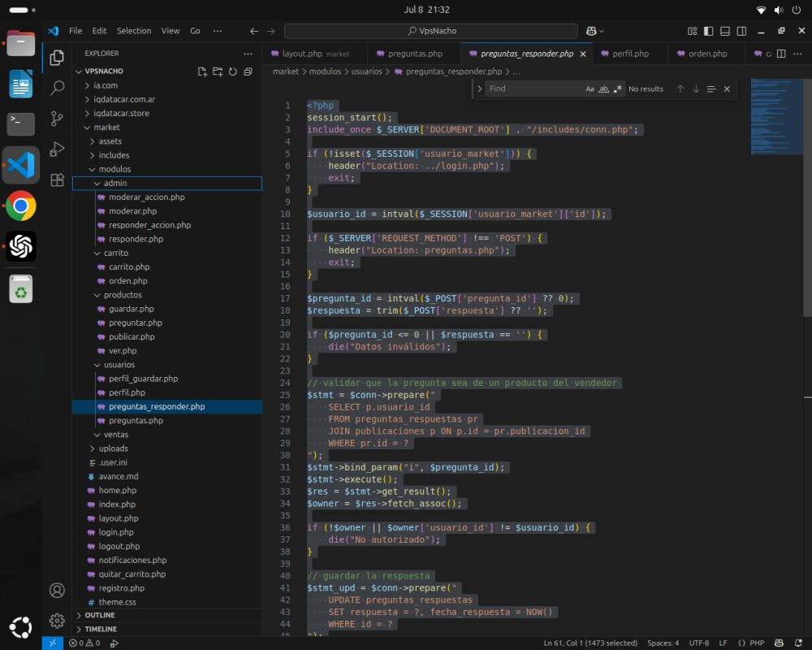Open the View menu
This screenshot has width=812, height=650.
tap(171, 31)
